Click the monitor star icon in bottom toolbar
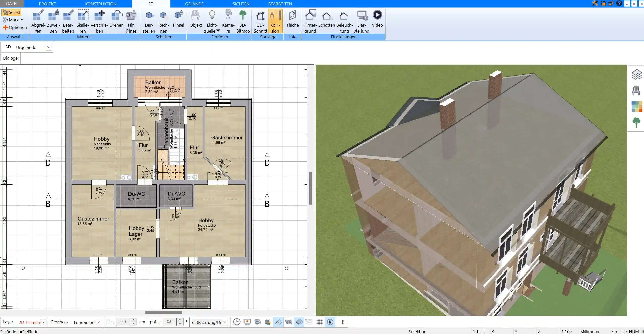Image resolution: width=644 pixels, height=334 pixels. (247, 322)
